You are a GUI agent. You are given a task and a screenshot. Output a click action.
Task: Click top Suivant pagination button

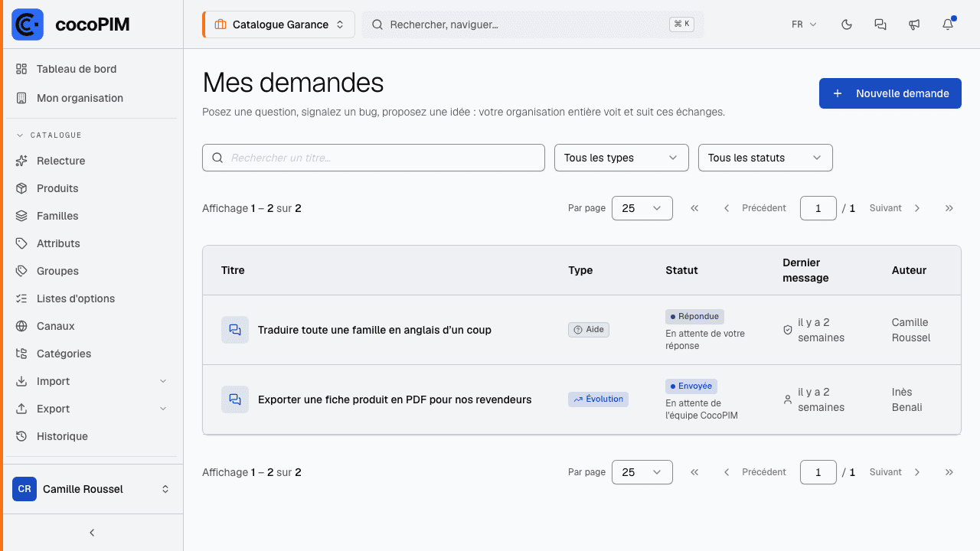tap(896, 208)
